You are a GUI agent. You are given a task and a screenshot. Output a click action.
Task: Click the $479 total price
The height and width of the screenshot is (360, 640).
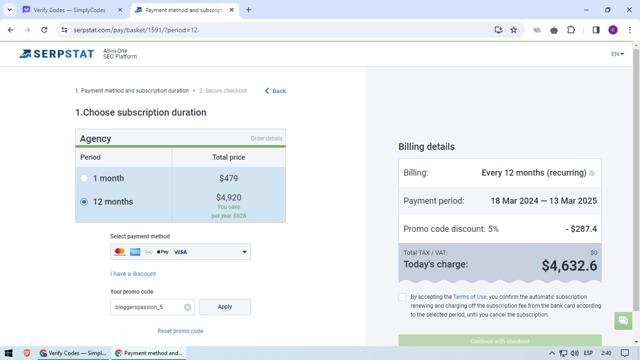pyautogui.click(x=229, y=178)
